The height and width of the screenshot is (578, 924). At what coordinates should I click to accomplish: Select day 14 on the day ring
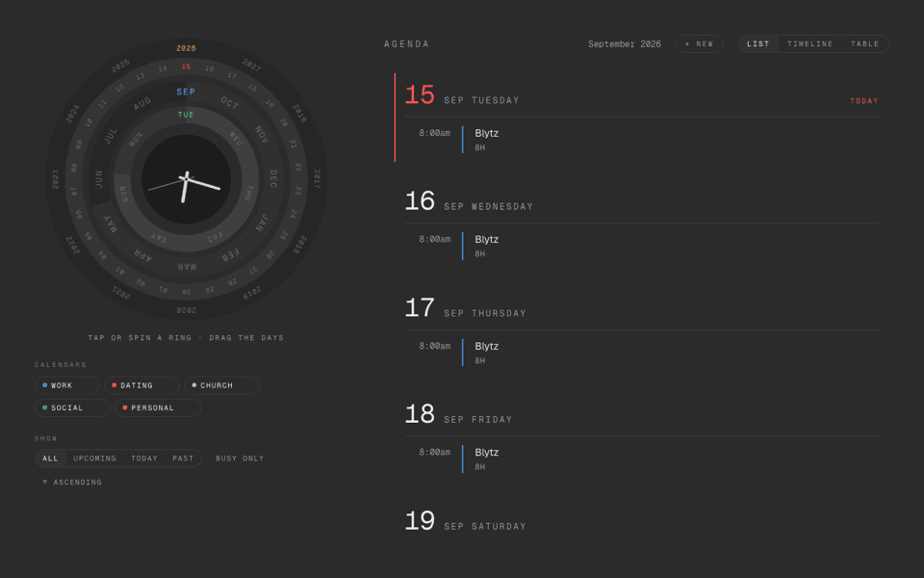click(163, 69)
